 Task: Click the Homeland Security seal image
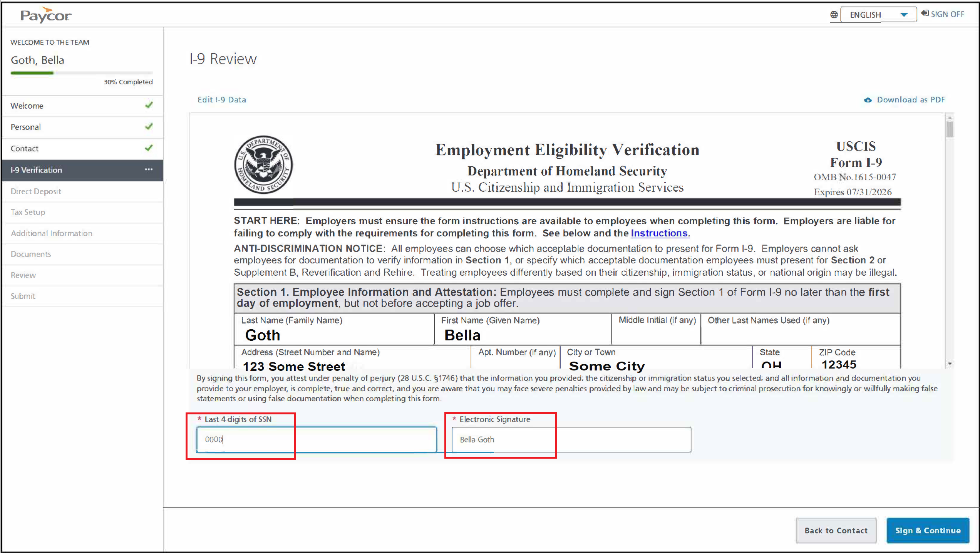coord(263,164)
